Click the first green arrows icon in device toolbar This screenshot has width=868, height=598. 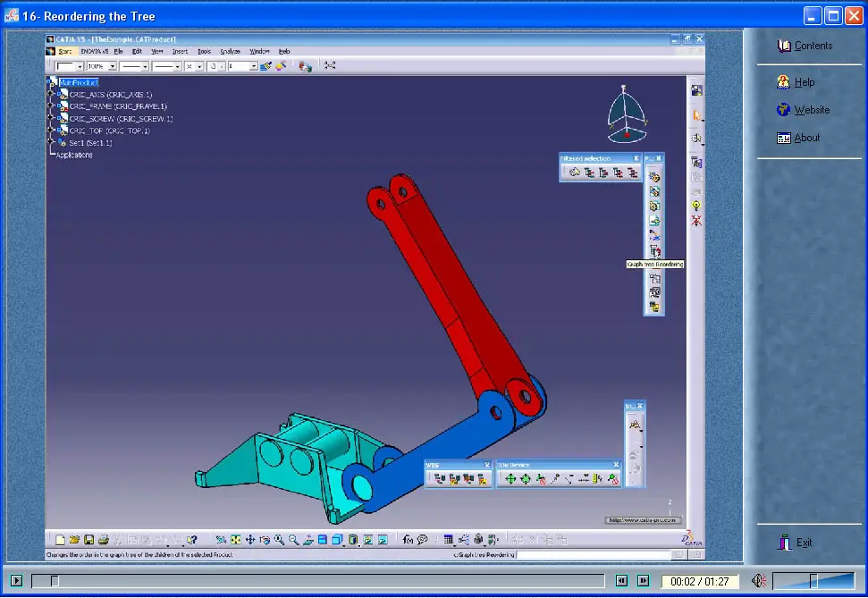[510, 479]
